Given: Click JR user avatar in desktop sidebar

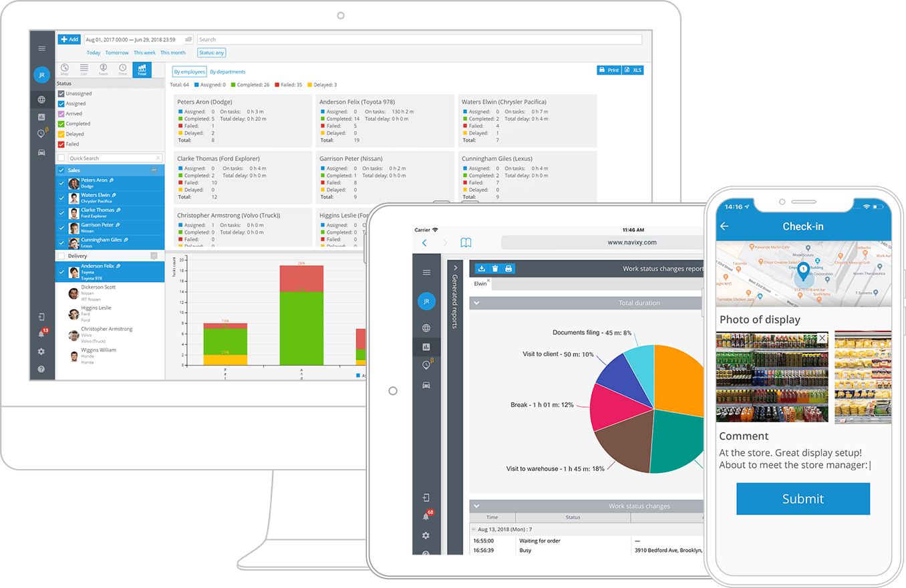Looking at the screenshot, I should tap(41, 75).
